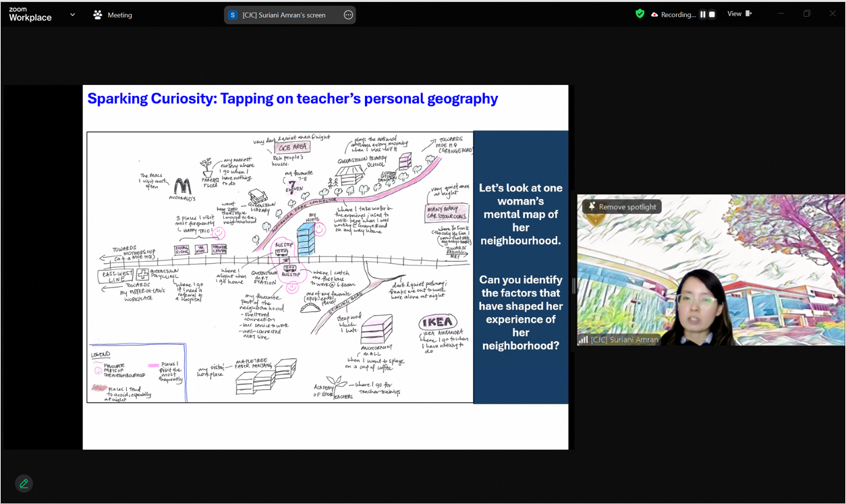
Task: Stop the cloud recording
Action: pyautogui.click(x=712, y=14)
